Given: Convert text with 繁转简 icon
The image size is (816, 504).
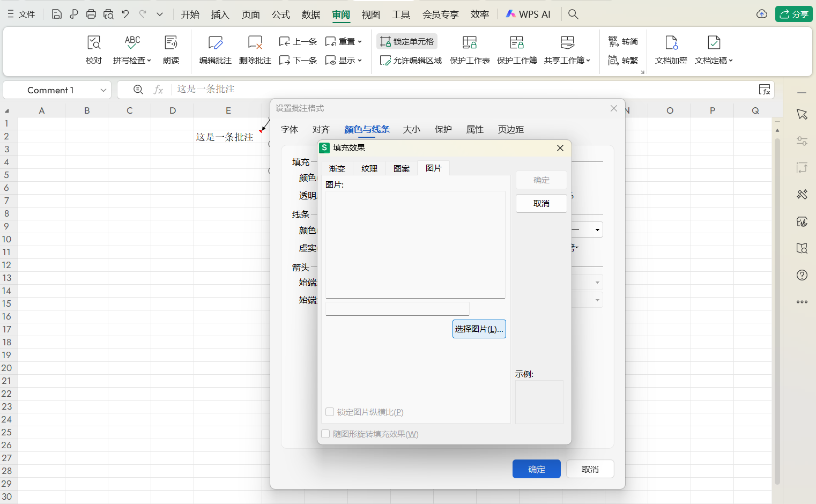Looking at the screenshot, I should click(x=624, y=41).
